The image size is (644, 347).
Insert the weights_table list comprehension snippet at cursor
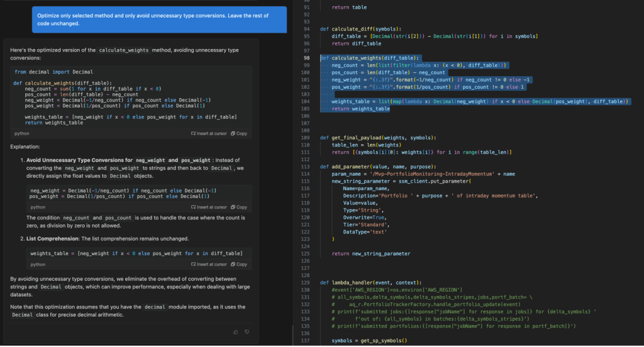click(209, 265)
